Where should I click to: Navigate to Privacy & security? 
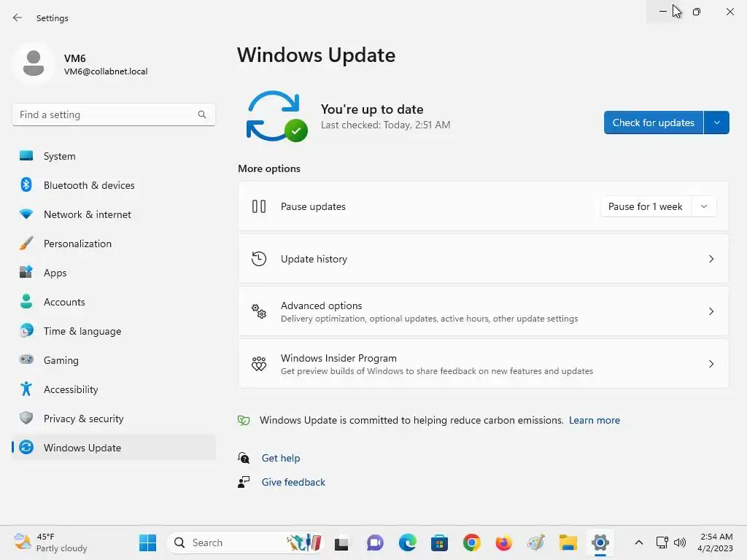click(x=113, y=418)
